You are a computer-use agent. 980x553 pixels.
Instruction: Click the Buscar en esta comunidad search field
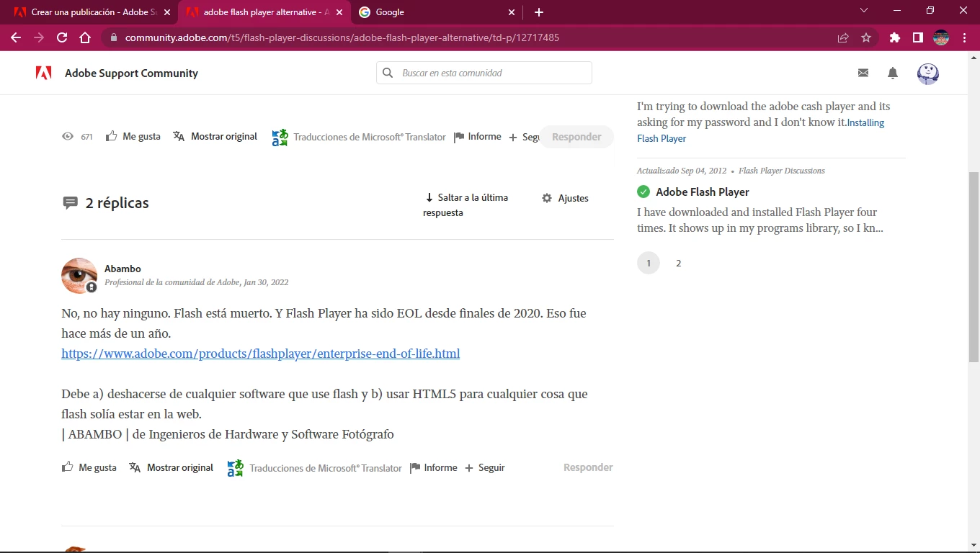[484, 73]
